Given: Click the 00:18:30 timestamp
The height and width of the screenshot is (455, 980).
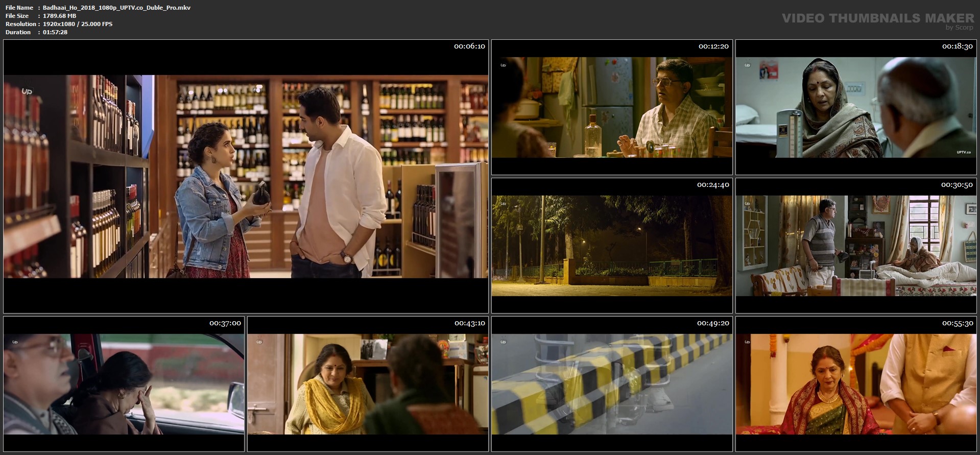Looking at the screenshot, I should 957,46.
